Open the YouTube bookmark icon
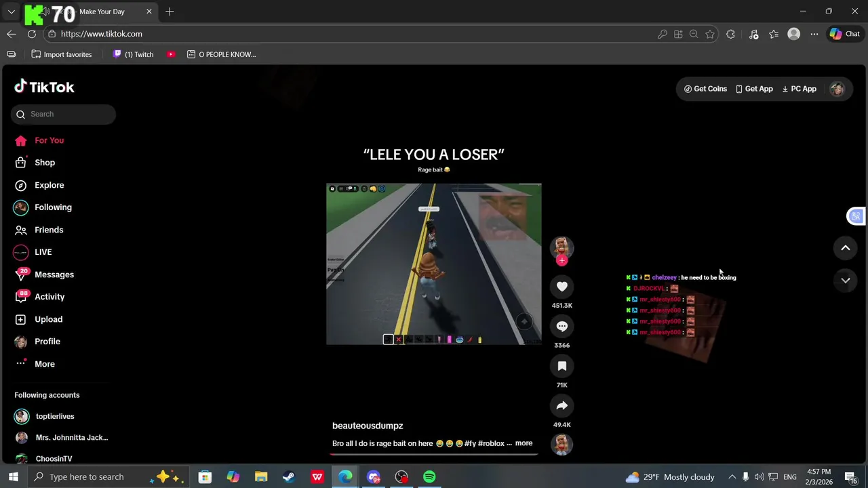The height and width of the screenshot is (488, 868). pyautogui.click(x=171, y=54)
